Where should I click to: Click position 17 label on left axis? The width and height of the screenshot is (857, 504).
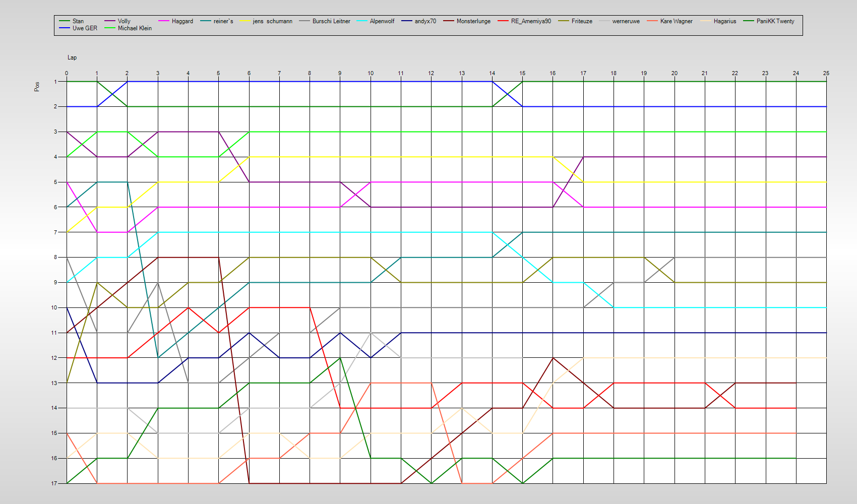coord(54,483)
